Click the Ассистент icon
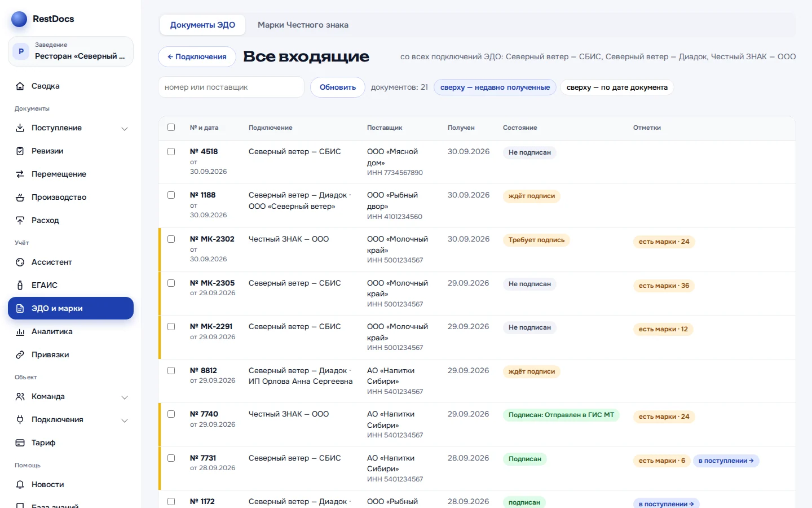Image resolution: width=812 pixels, height=508 pixels. [20, 262]
